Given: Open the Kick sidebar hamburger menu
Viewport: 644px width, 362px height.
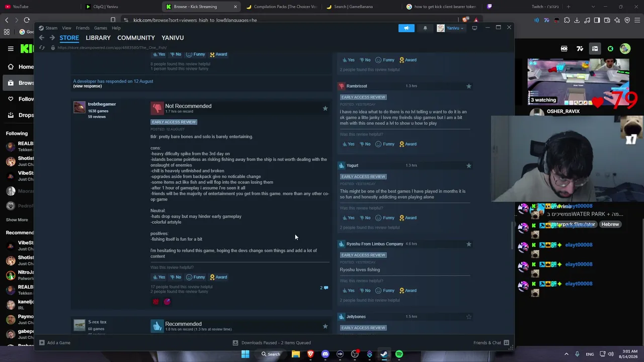Looking at the screenshot, I should pos(11,49).
